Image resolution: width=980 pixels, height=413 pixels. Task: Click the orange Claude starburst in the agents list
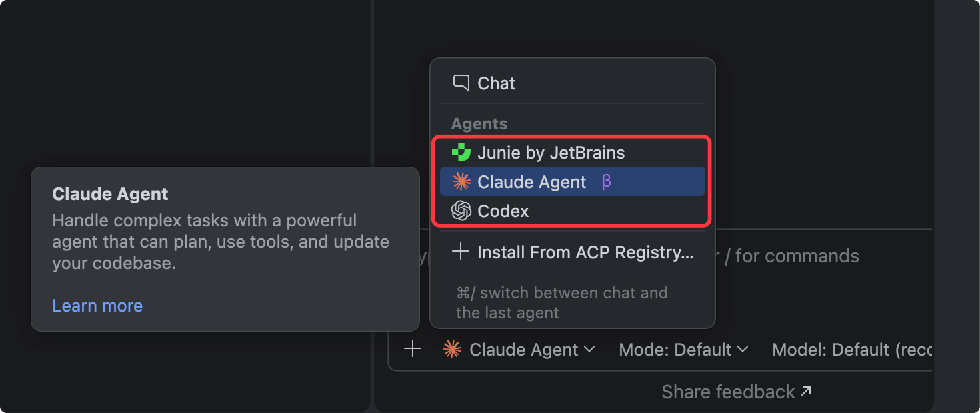pyautogui.click(x=461, y=182)
